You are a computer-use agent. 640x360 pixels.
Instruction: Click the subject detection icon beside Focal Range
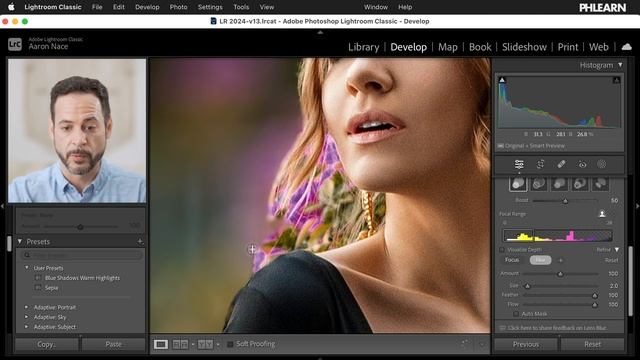click(x=602, y=214)
